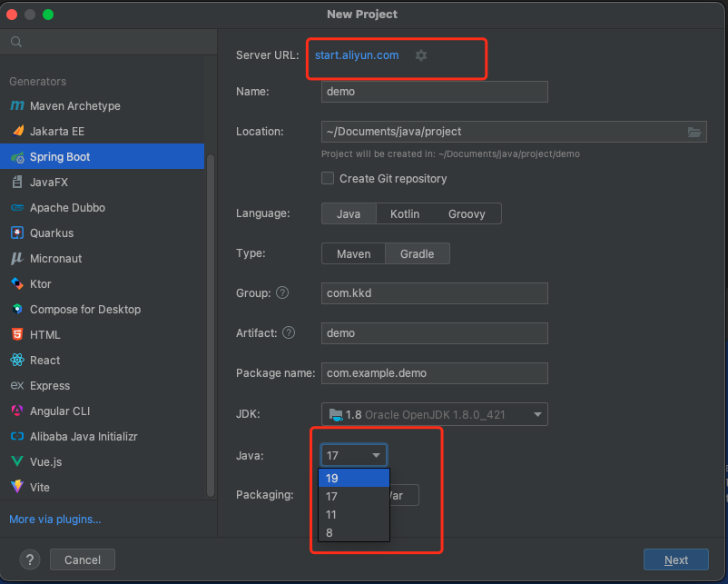Show help for the Artifact field
Screen dimensions: 728x584
click(x=289, y=332)
